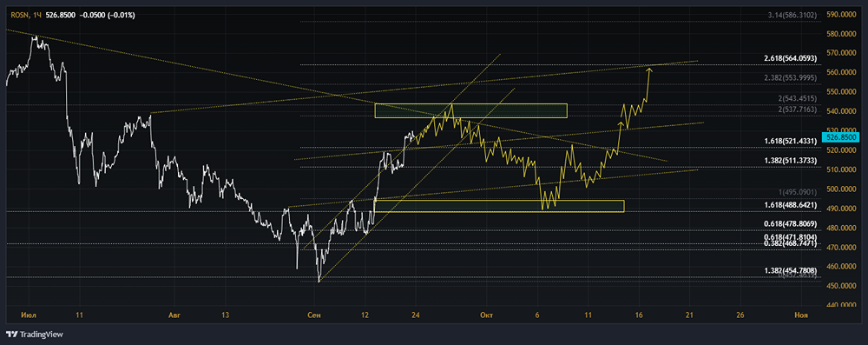The width and height of the screenshot is (868, 345).
Task: Click the 6 date tick on time axis
Action: 537,315
